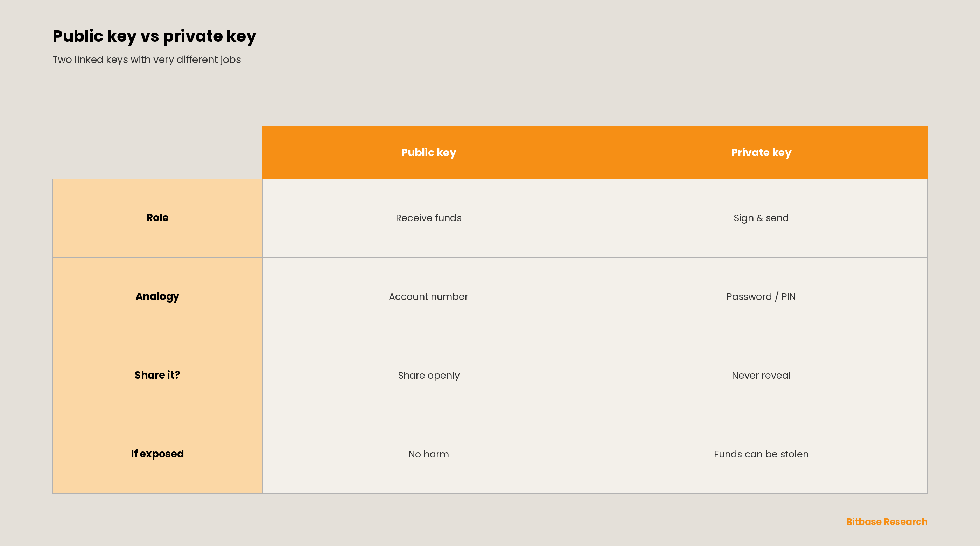980x546 pixels.
Task: Select the 'Share openly' cell
Action: pos(429,376)
